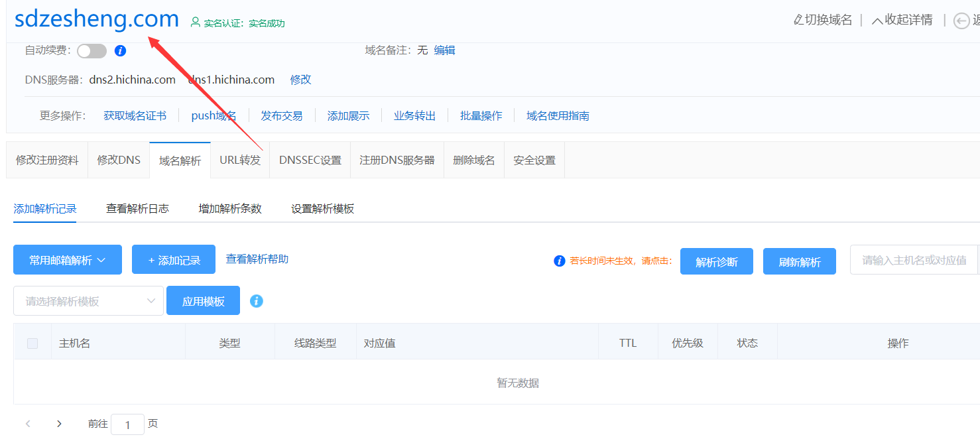Click the 实名认证 person icon
The width and height of the screenshot is (980, 439).
pos(195,23)
